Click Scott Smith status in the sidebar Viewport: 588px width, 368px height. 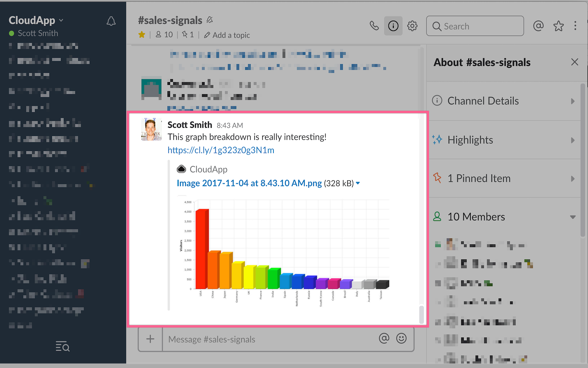point(33,33)
